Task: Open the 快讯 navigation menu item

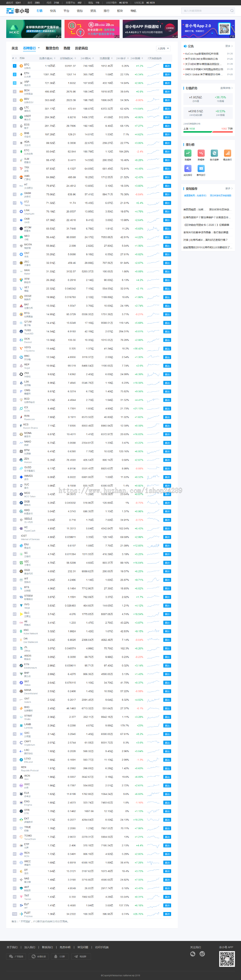Action: click(53, 11)
